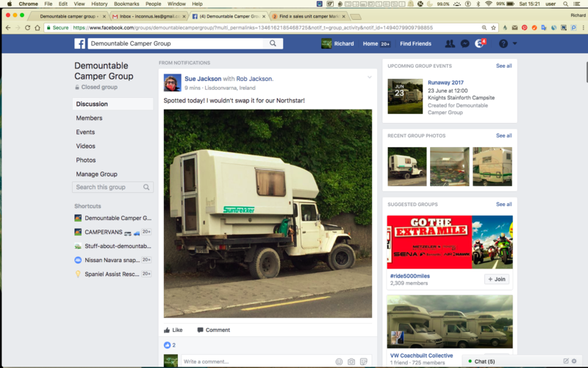Open VW Coachbuilt Collective group link
Screen dimensions: 588x368
pos(421,355)
